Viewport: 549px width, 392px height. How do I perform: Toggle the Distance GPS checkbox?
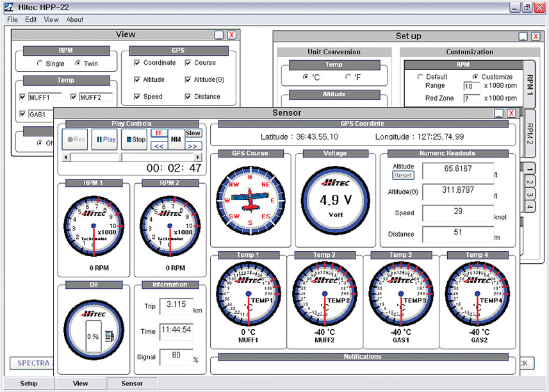(188, 96)
